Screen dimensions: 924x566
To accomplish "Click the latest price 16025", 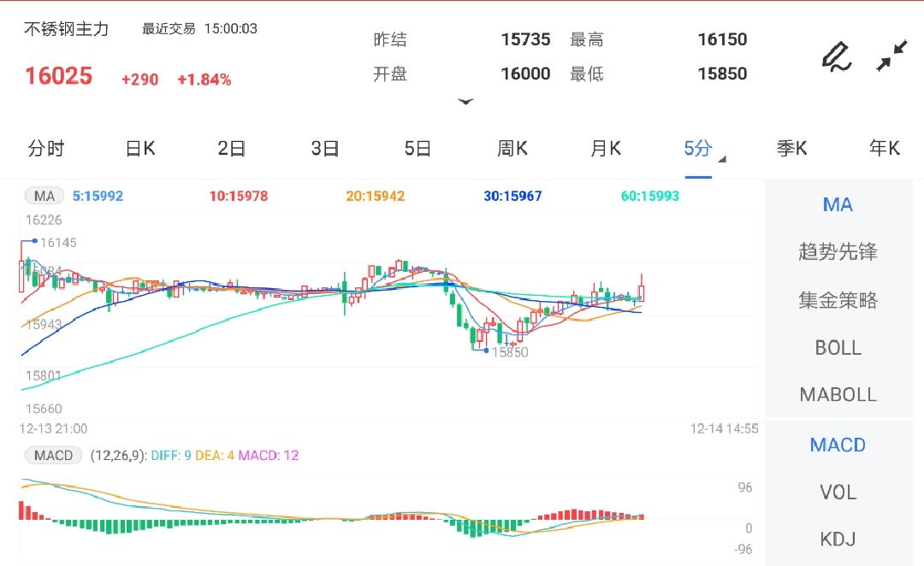I will pos(58,76).
